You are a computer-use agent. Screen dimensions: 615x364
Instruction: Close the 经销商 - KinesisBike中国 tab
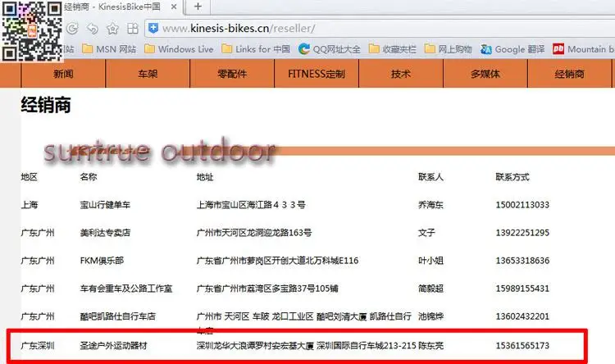174,7
